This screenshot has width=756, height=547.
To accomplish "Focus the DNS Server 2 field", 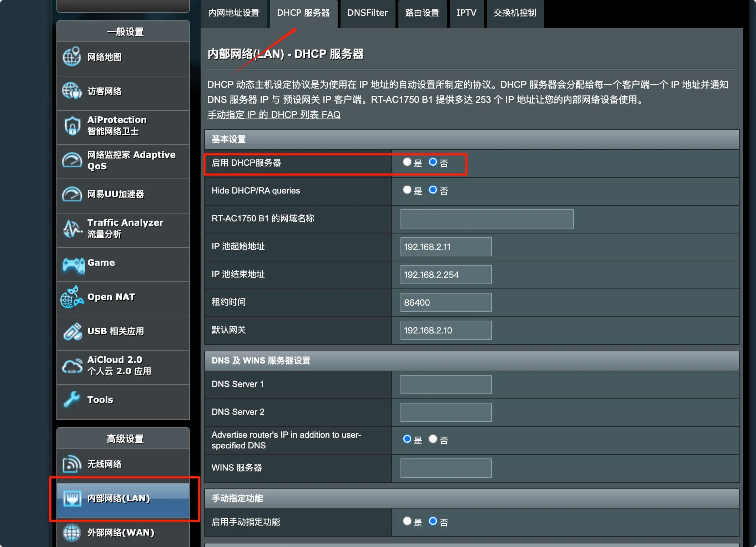I will click(x=446, y=412).
